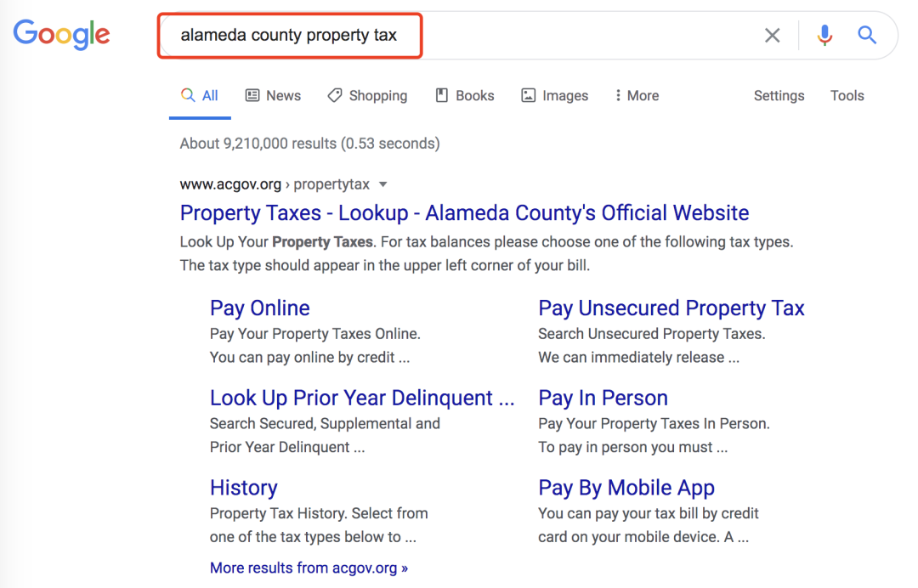Open Property Taxes - Lookup result title

point(464,212)
